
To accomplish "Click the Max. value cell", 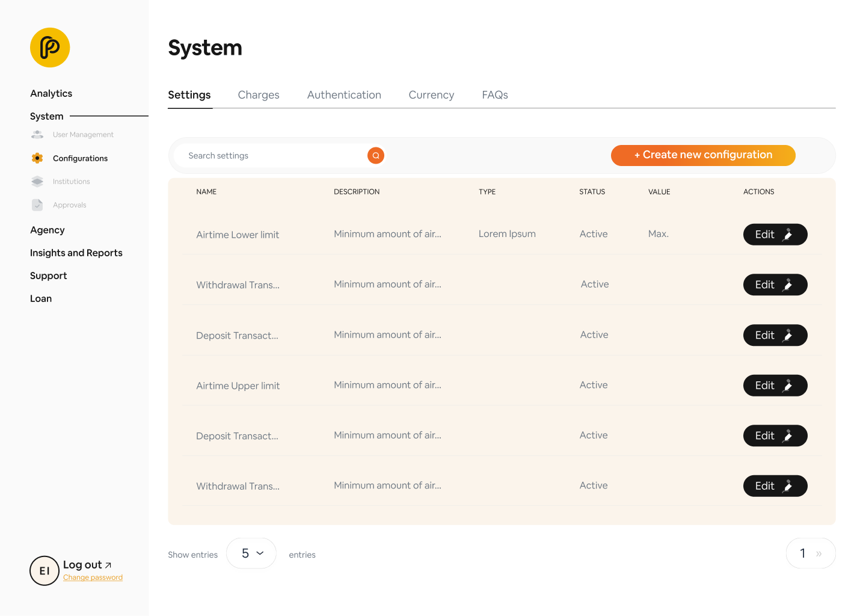I will (659, 234).
